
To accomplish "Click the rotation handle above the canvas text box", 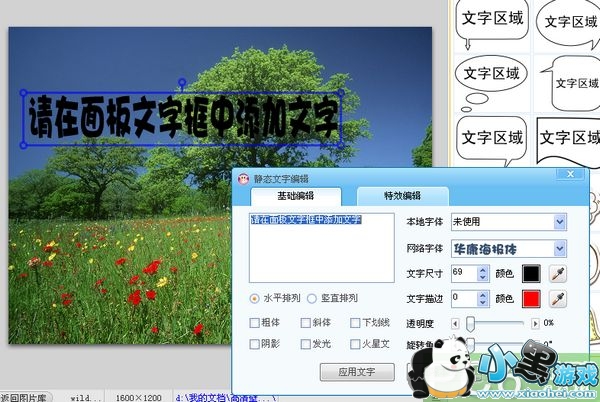I will point(183,82).
